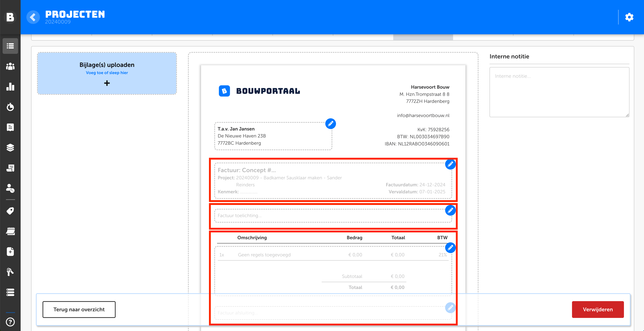Click the Voeg toe of sleep hier link
This screenshot has height=331, width=644.
coord(107,73)
